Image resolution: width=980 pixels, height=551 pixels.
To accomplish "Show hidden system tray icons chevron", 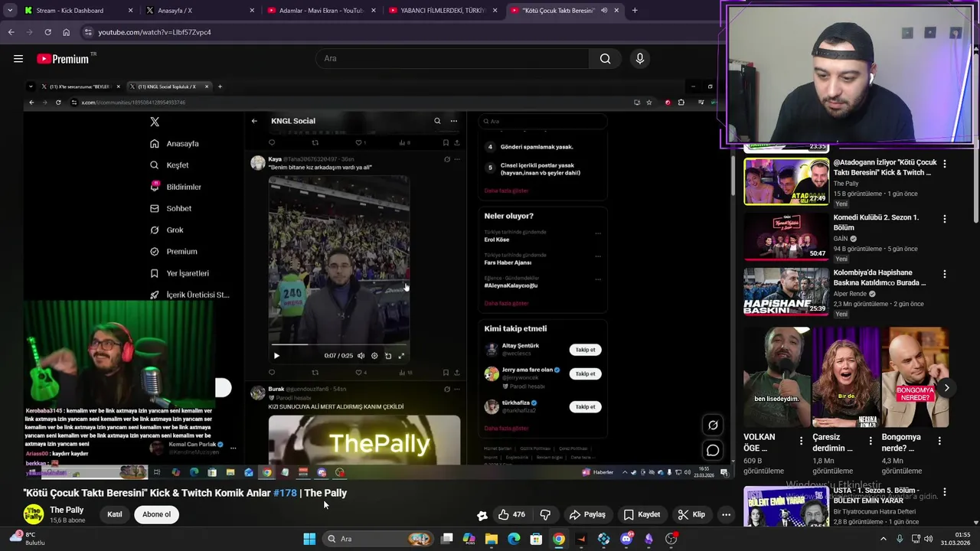I will (883, 539).
